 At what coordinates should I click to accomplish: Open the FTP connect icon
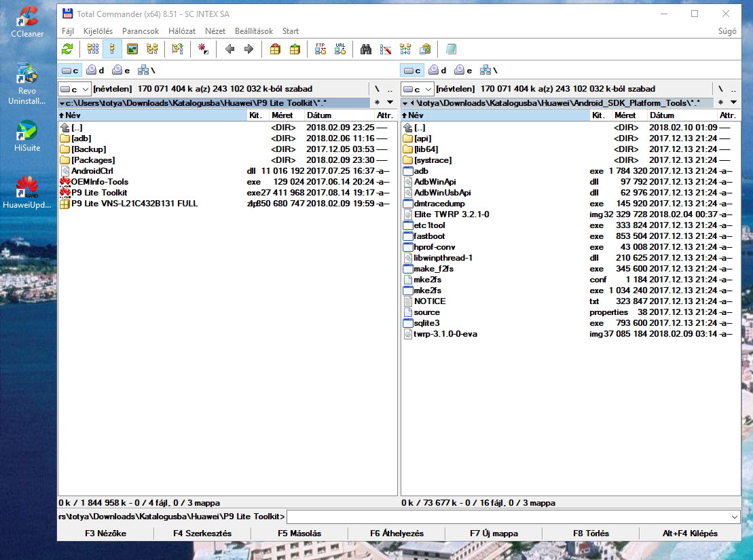(320, 49)
